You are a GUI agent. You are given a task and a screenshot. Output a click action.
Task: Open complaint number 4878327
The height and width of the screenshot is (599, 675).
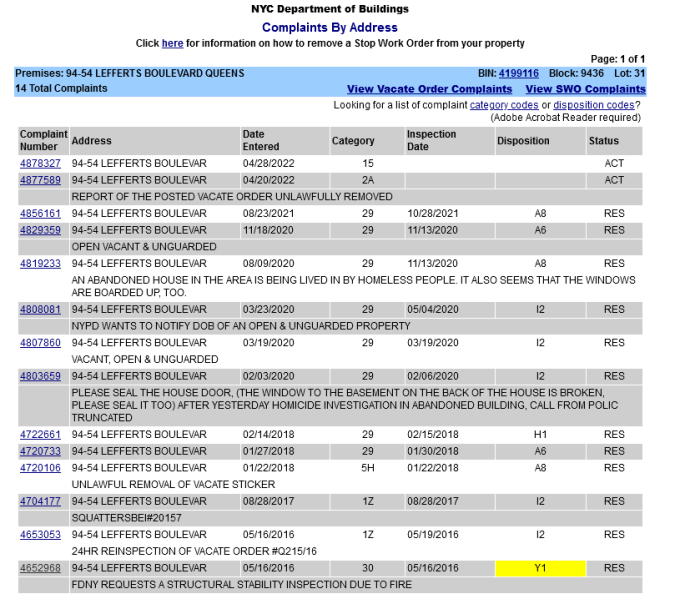click(40, 163)
